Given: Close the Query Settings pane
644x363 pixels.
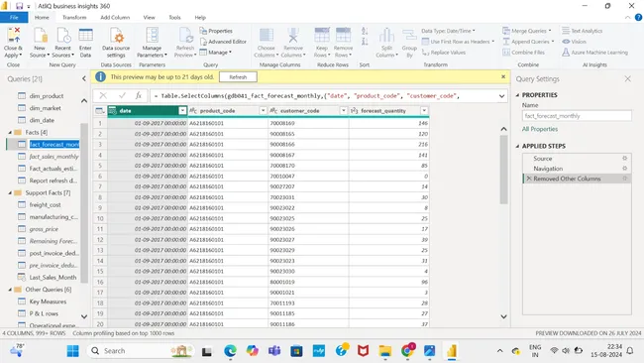Looking at the screenshot, I should pos(627,78).
